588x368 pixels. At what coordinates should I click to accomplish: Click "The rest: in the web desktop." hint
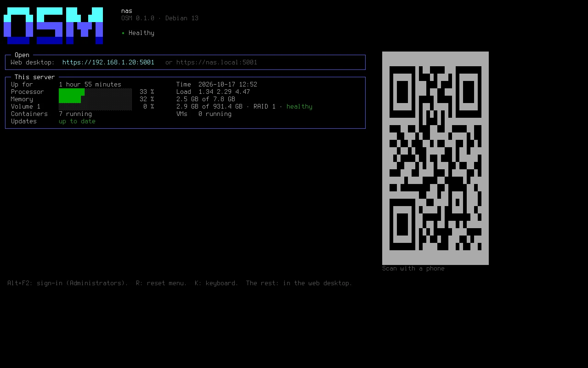coord(300,283)
